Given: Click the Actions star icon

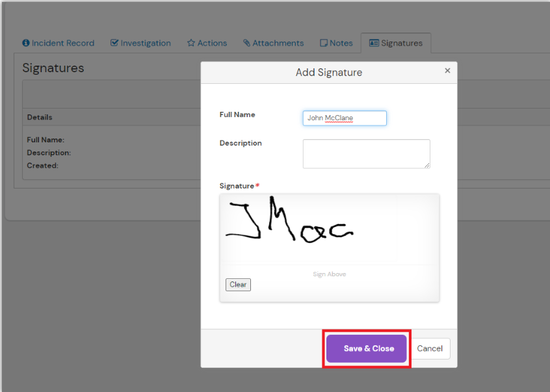Looking at the screenshot, I should click(x=191, y=43).
